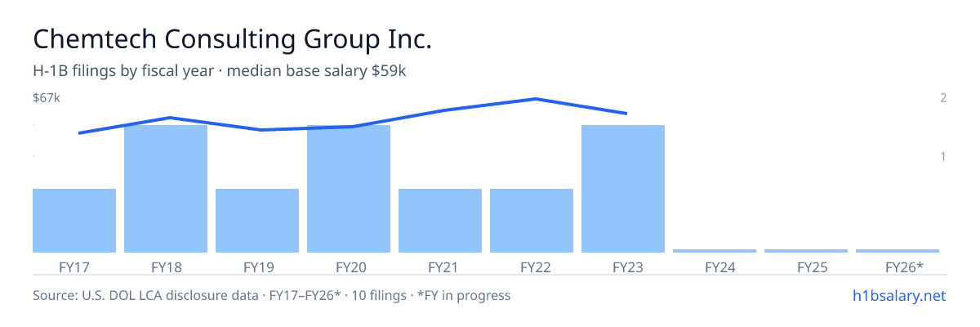The width and height of the screenshot is (980, 327).
Task: Click the median base salary subtitle
Action: pos(317,71)
